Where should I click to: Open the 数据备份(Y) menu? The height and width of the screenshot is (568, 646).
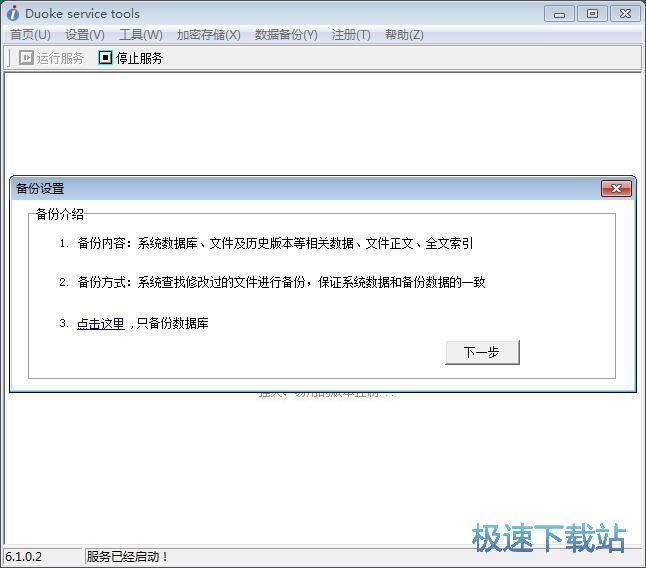tap(286, 35)
